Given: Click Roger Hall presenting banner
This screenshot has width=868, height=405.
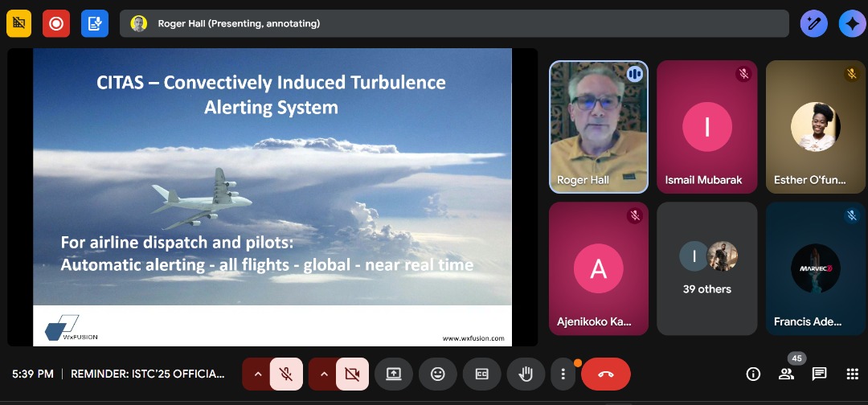Looking at the screenshot, I should point(454,23).
